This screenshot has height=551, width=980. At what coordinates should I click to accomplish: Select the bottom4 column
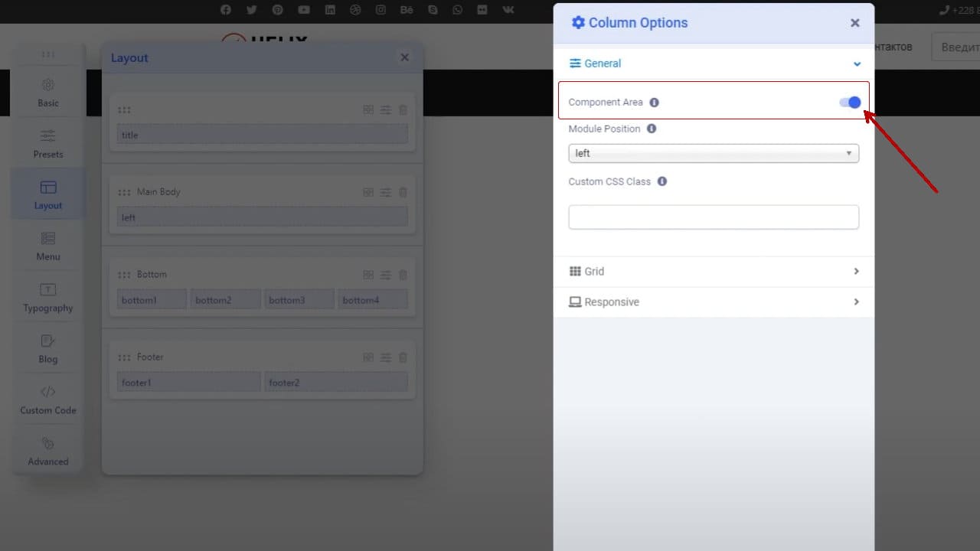pos(373,300)
